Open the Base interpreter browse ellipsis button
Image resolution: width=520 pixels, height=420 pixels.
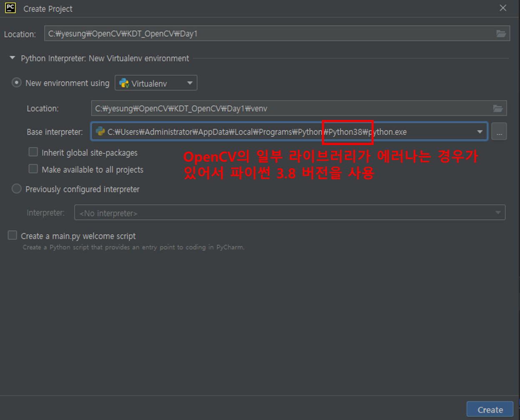pos(499,132)
